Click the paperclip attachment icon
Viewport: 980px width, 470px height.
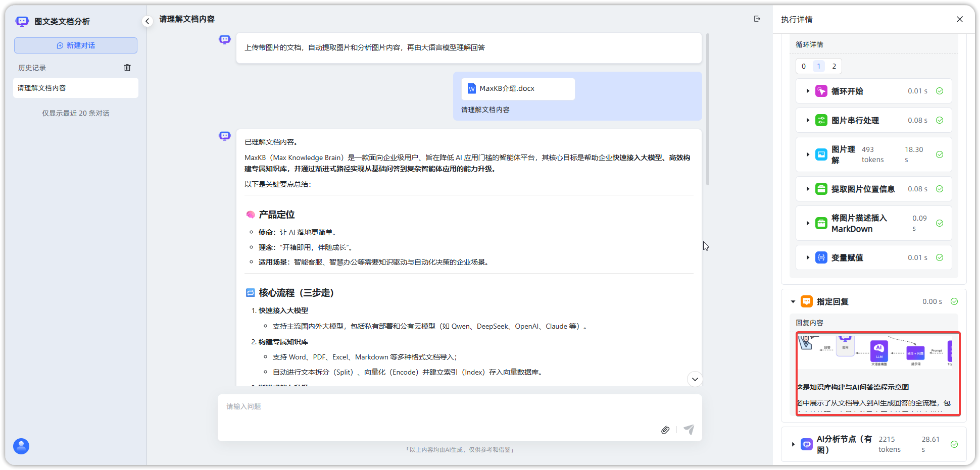(665, 430)
